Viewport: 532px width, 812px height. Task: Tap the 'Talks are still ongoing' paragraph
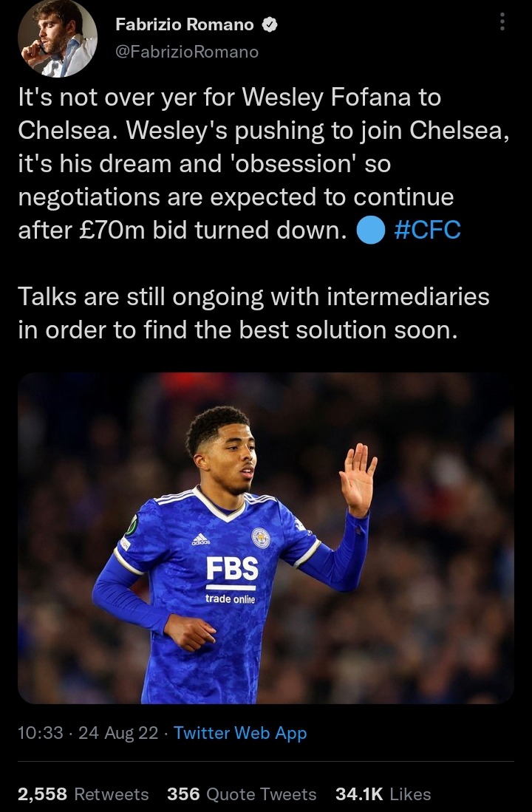[254, 313]
